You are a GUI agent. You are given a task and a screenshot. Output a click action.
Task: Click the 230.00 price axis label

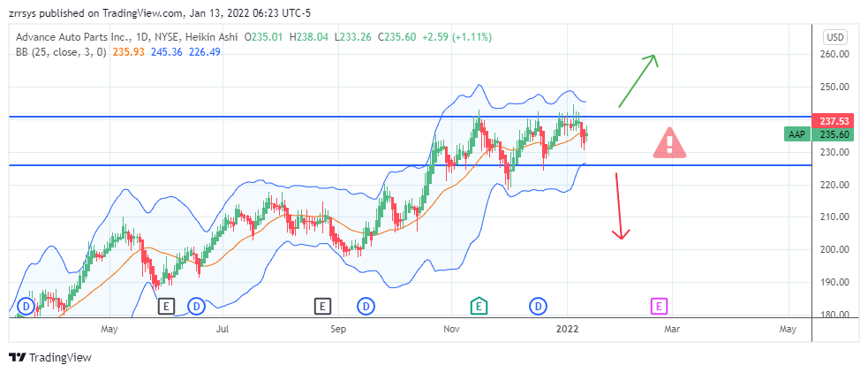point(836,152)
